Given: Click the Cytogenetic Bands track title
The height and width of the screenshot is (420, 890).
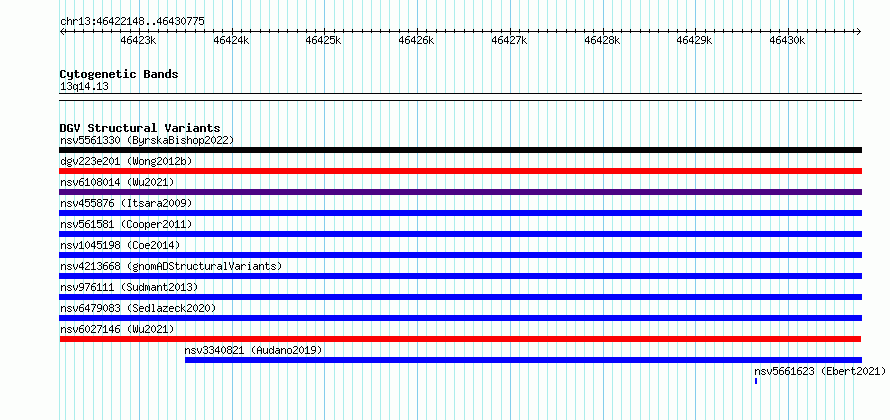Looking at the screenshot, I should click(119, 74).
